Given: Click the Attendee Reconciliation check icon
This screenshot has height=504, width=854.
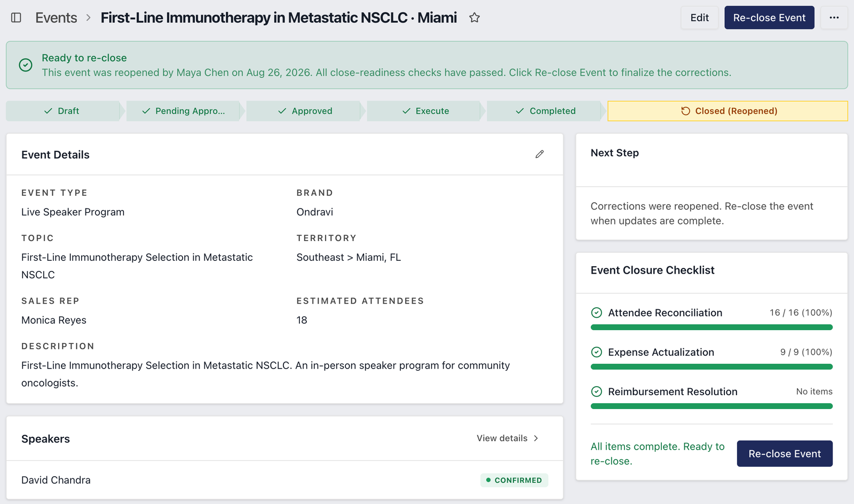Looking at the screenshot, I should tap(597, 313).
